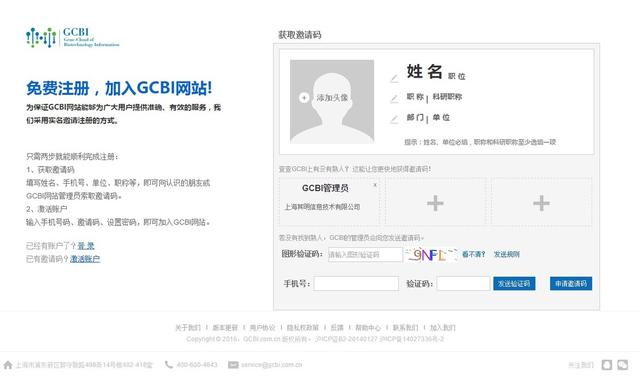Click the 发送验证码 button
Image resolution: width=640 pixels, height=379 pixels.
(514, 284)
